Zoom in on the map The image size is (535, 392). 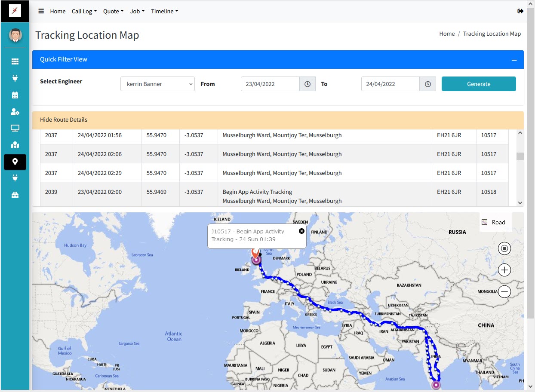(504, 270)
